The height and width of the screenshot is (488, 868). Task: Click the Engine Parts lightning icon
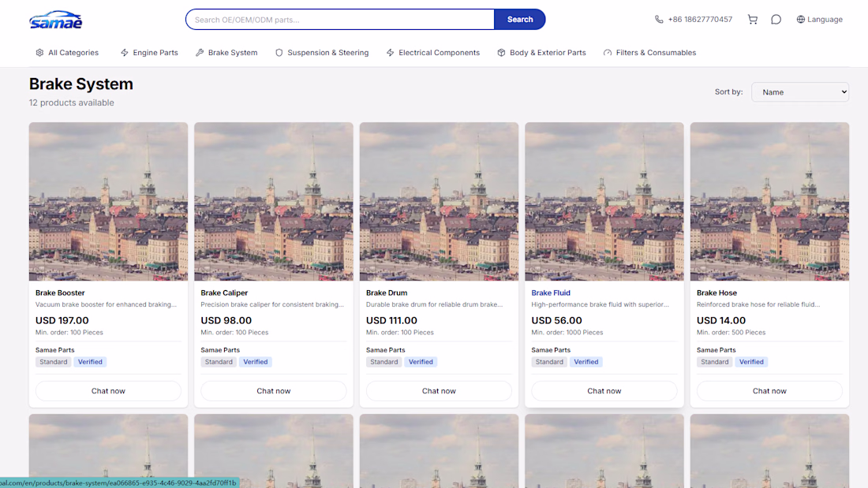(x=125, y=53)
